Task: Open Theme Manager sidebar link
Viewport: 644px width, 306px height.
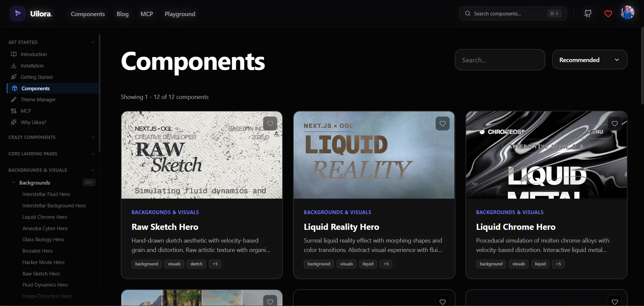Action: click(x=38, y=99)
